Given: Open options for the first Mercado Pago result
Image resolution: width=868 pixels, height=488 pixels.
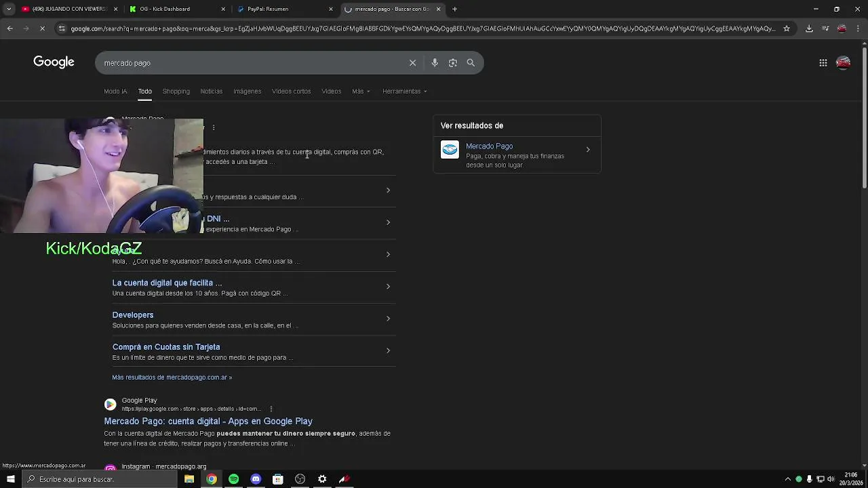Looking at the screenshot, I should pyautogui.click(x=214, y=127).
